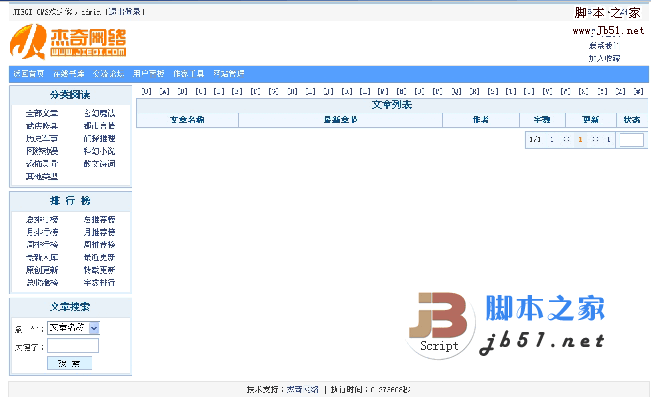
Task: Focus the page jump box in pagination
Action: (x=631, y=140)
